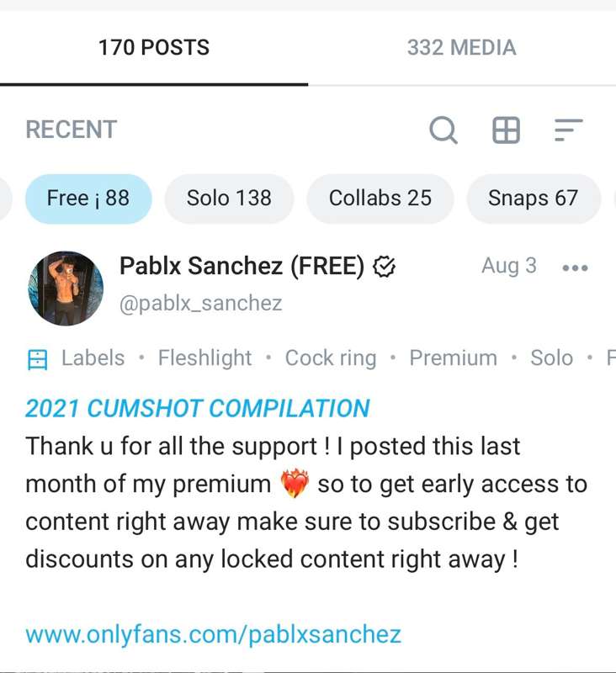Click the Labels icon under the profile
The height and width of the screenshot is (673, 616).
coord(38,359)
